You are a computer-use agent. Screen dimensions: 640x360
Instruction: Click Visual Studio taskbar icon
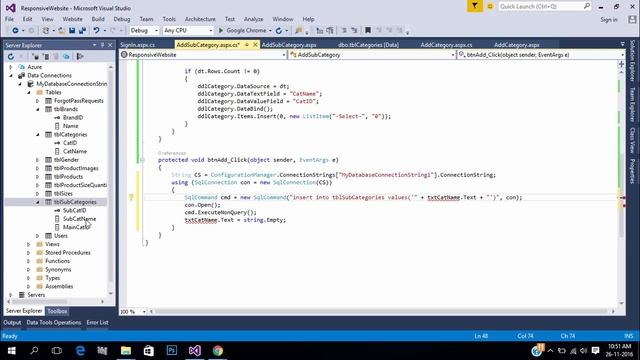coord(195,351)
